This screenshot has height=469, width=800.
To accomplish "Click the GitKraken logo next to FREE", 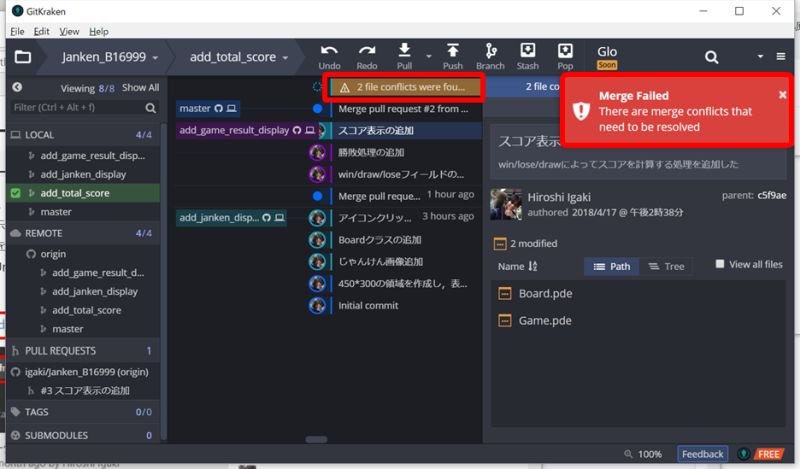I will click(x=743, y=454).
